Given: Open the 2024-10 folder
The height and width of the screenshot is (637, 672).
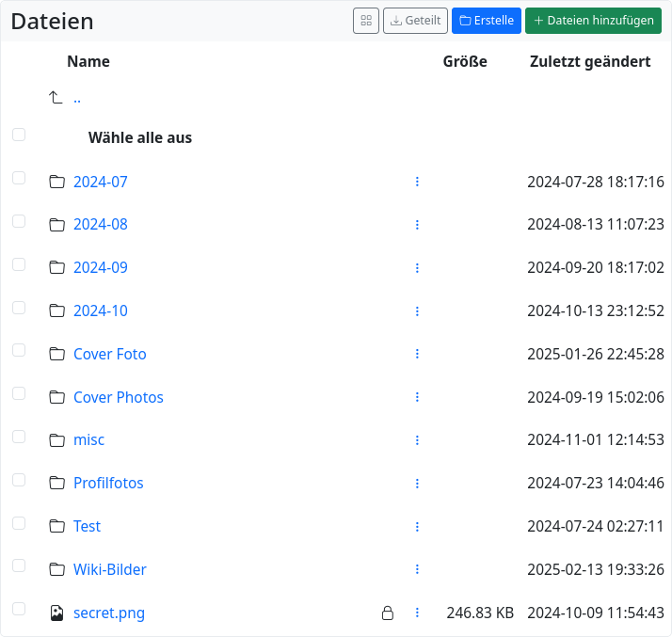Looking at the screenshot, I should [x=101, y=311].
